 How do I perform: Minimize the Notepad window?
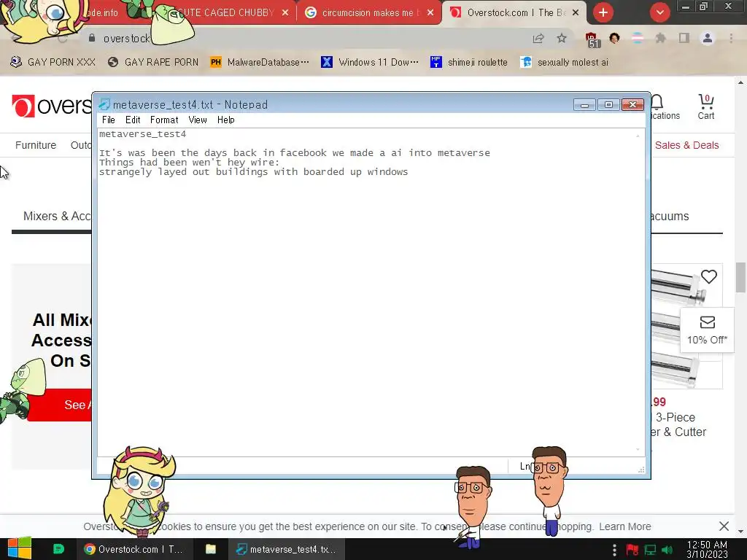(584, 105)
